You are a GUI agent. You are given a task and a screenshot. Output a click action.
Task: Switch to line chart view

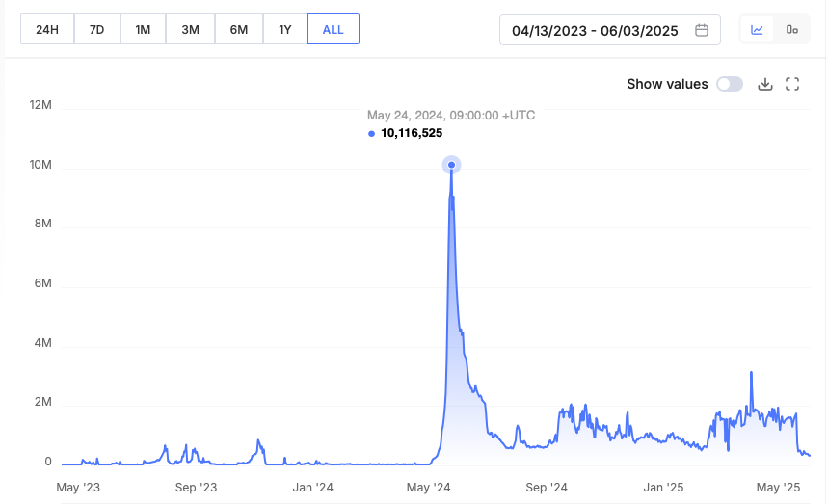tap(757, 30)
